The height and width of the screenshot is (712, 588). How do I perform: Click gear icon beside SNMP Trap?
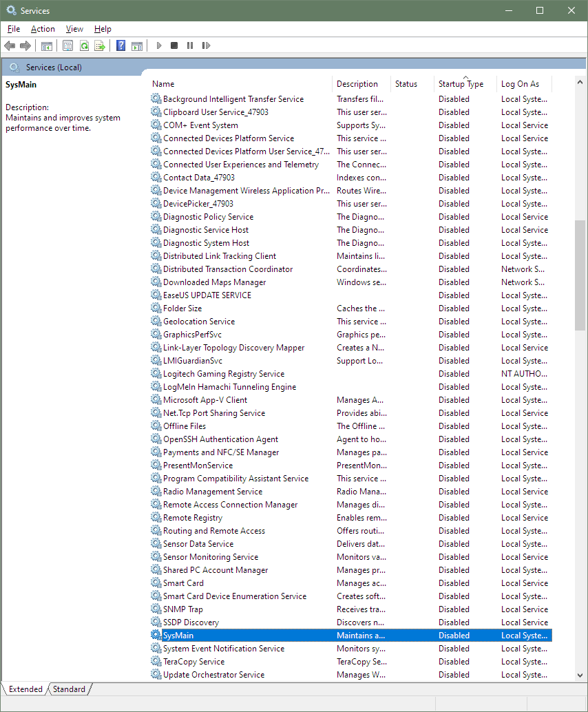156,609
